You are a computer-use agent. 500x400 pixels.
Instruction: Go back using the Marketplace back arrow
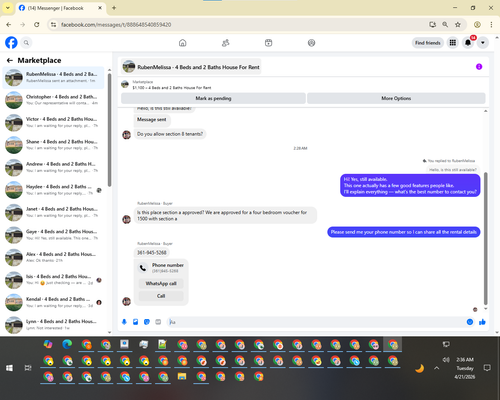point(10,60)
